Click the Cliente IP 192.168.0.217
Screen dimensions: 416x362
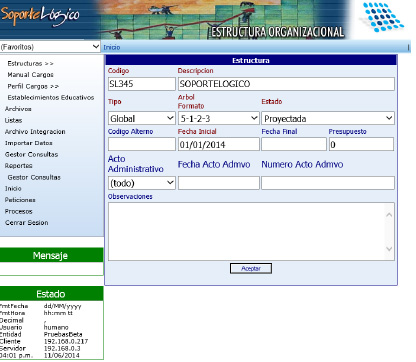(x=66, y=341)
